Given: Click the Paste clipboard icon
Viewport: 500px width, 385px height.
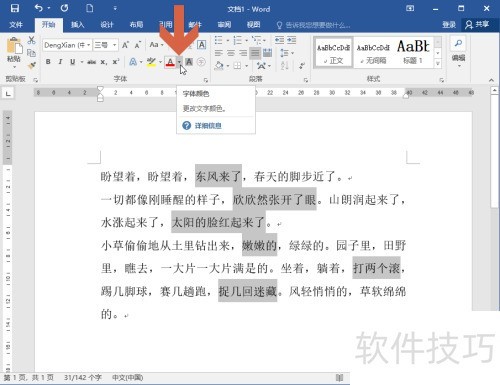Looking at the screenshot, I should pyautogui.click(x=14, y=45).
